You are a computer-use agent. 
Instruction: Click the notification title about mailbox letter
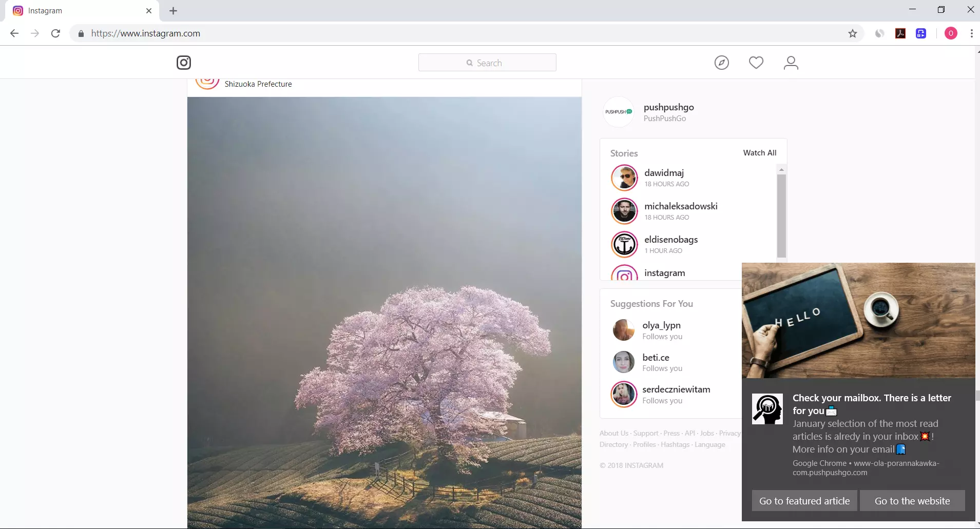[872, 404]
